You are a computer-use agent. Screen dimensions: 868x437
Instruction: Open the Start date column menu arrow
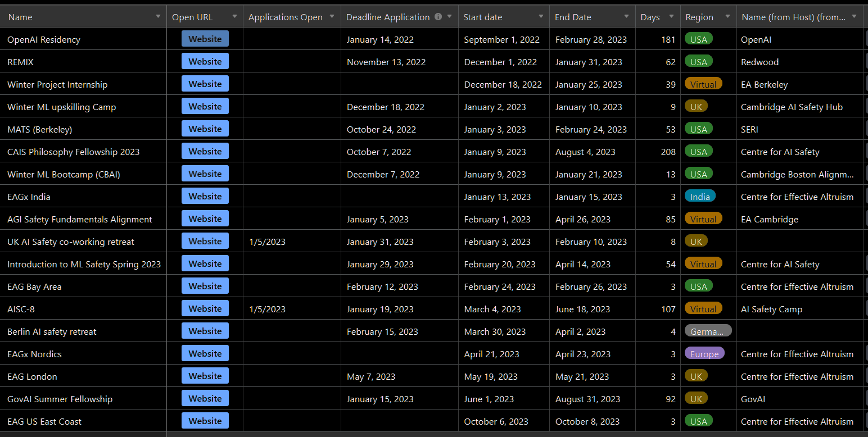[541, 17]
